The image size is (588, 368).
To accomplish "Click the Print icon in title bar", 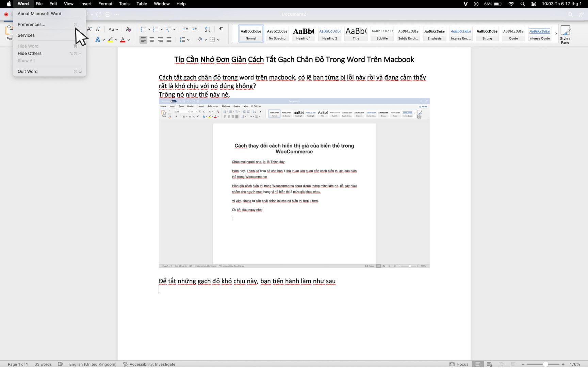I will [108, 14].
